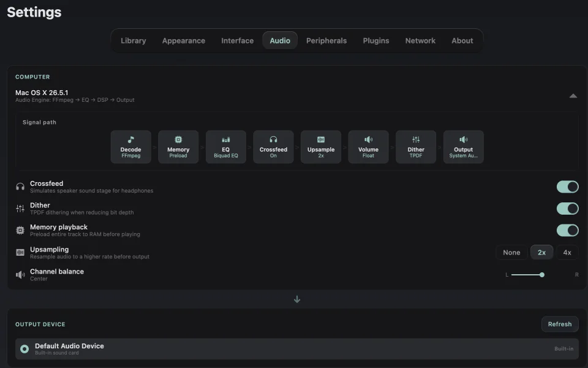Switch to the Plugins tab
Viewport: 588px width, 368px height.
(376, 40)
